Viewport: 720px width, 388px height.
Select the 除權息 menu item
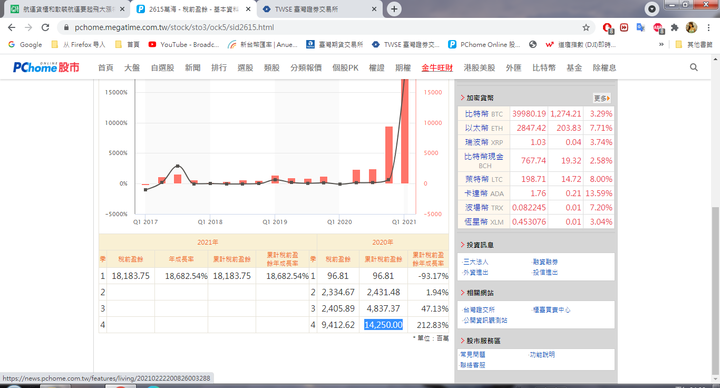[604, 67]
